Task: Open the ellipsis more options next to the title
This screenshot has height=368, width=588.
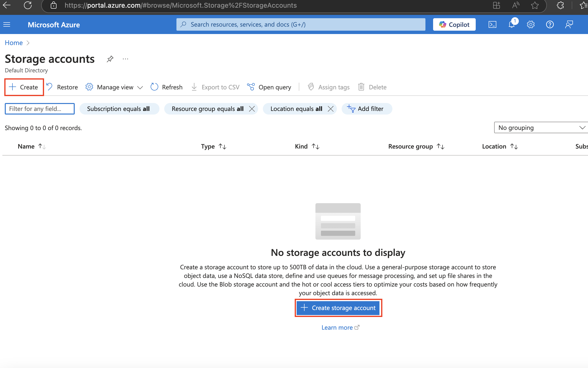Action: click(125, 59)
